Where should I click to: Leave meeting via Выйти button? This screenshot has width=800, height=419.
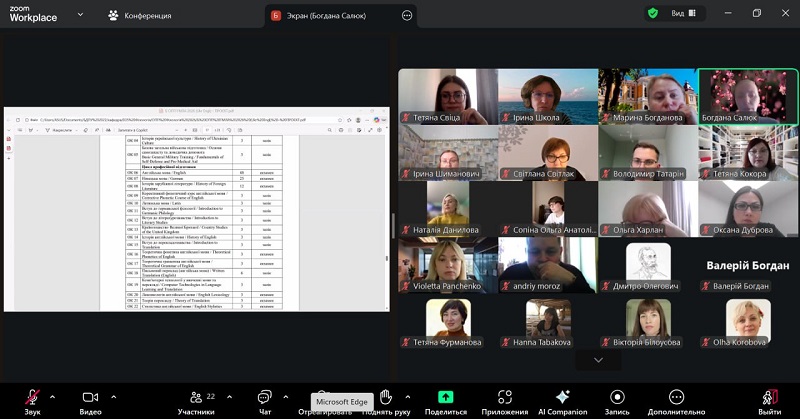click(x=769, y=401)
